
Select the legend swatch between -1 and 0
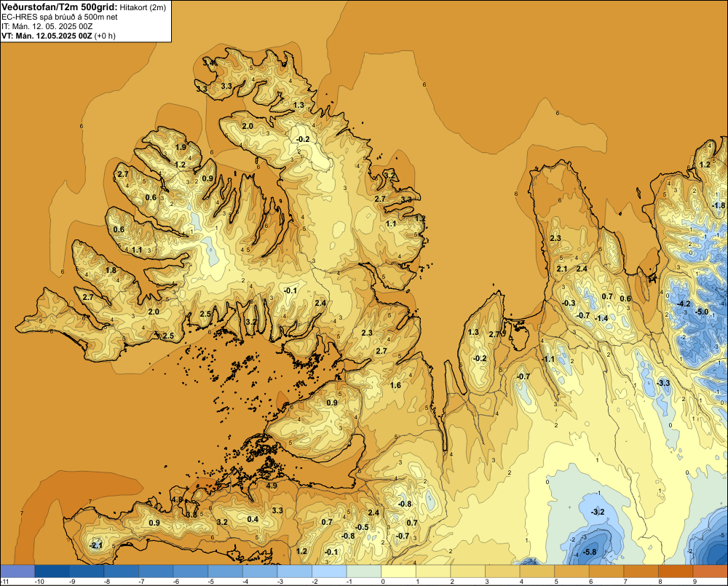click(x=364, y=571)
